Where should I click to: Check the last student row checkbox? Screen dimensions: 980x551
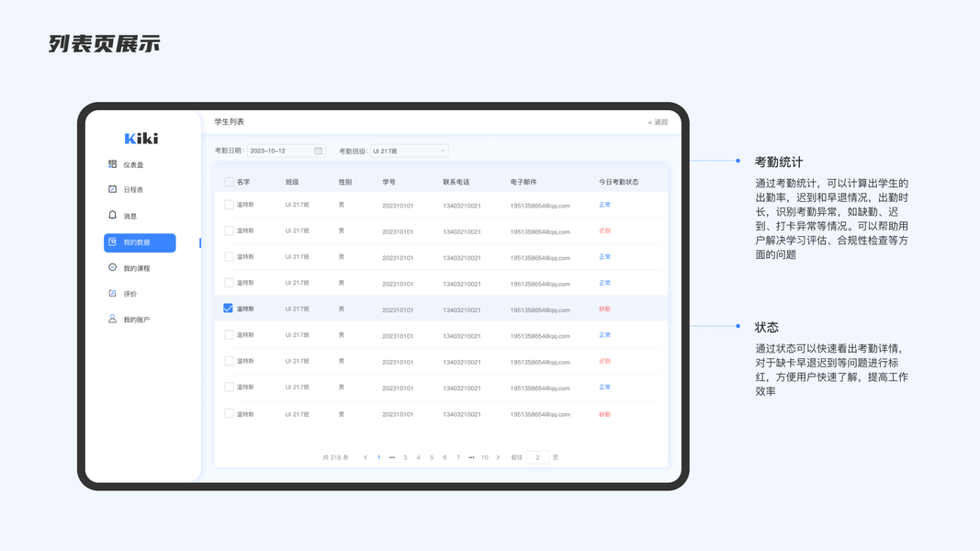[229, 413]
